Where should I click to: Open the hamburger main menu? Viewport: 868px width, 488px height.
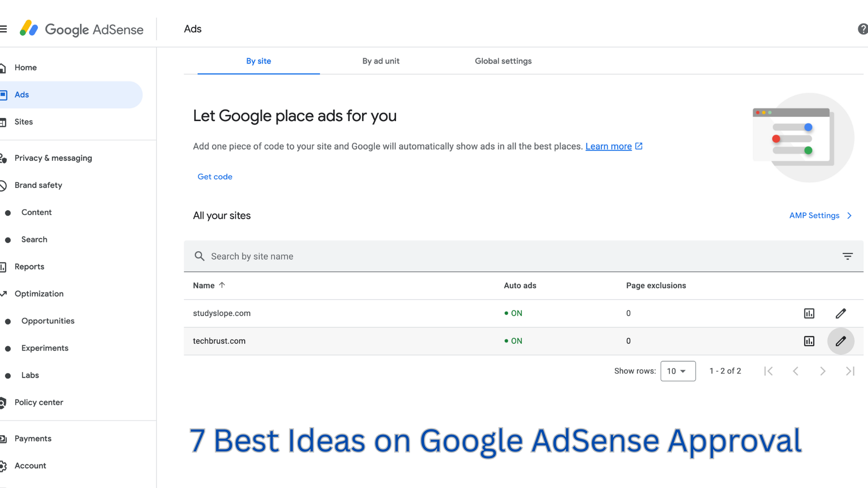3,29
